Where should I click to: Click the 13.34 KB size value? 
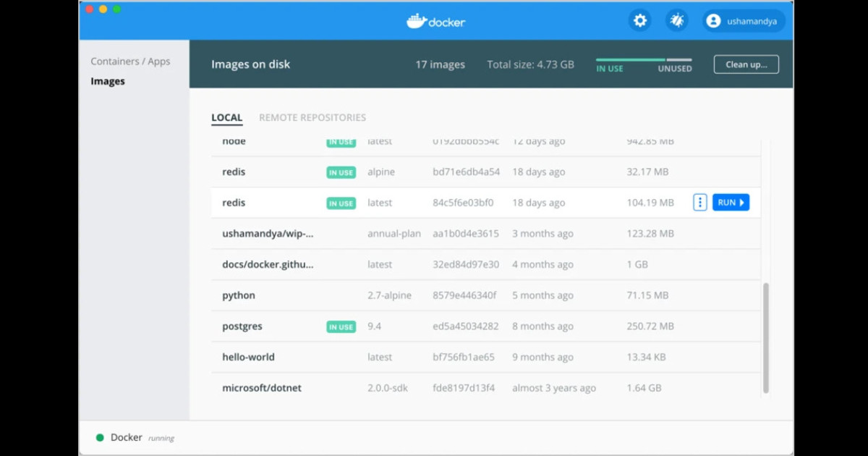[646, 357]
